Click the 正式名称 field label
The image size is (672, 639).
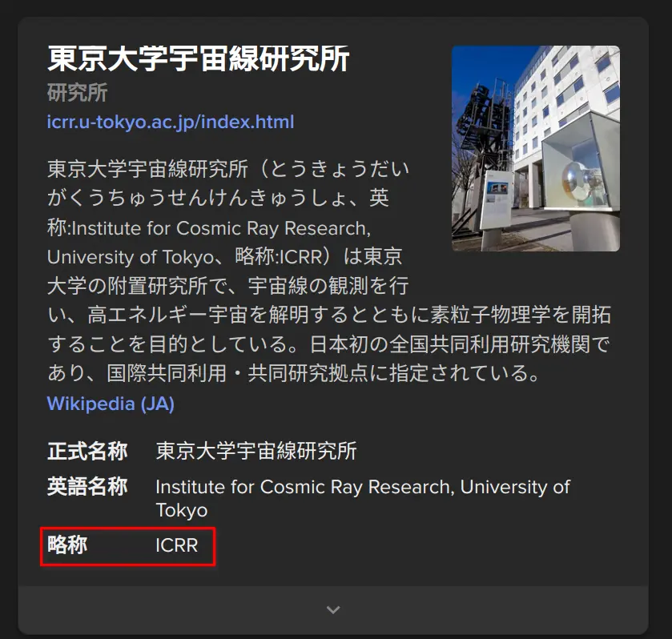(x=87, y=451)
